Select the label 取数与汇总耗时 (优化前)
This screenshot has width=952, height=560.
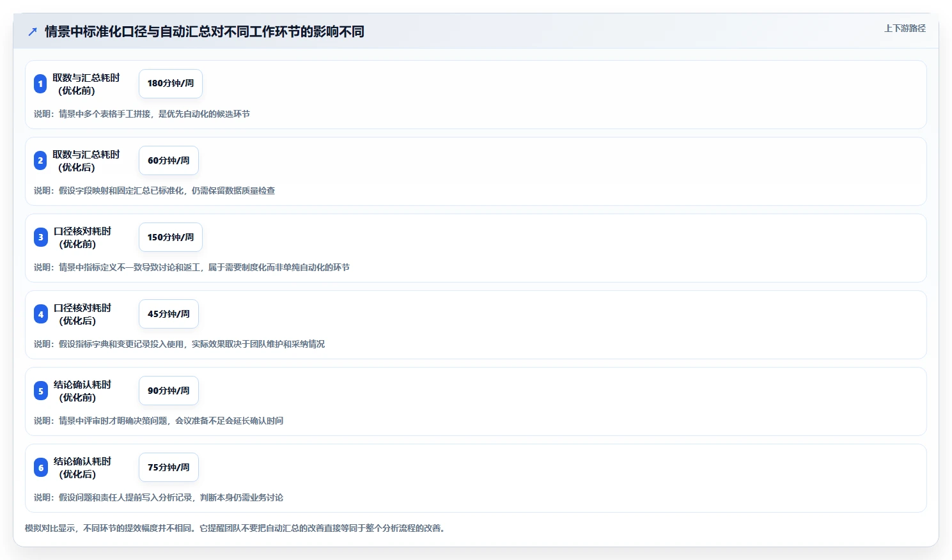[x=86, y=84]
